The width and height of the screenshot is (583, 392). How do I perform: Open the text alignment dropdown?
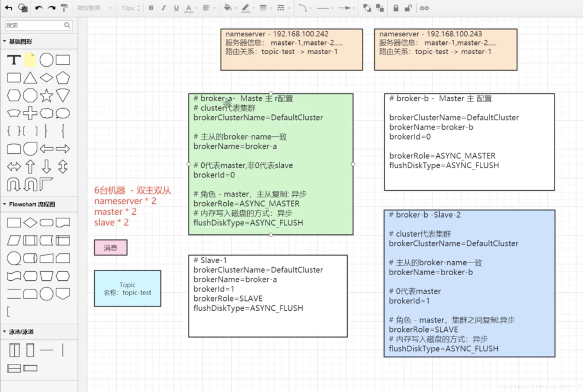tap(208, 8)
